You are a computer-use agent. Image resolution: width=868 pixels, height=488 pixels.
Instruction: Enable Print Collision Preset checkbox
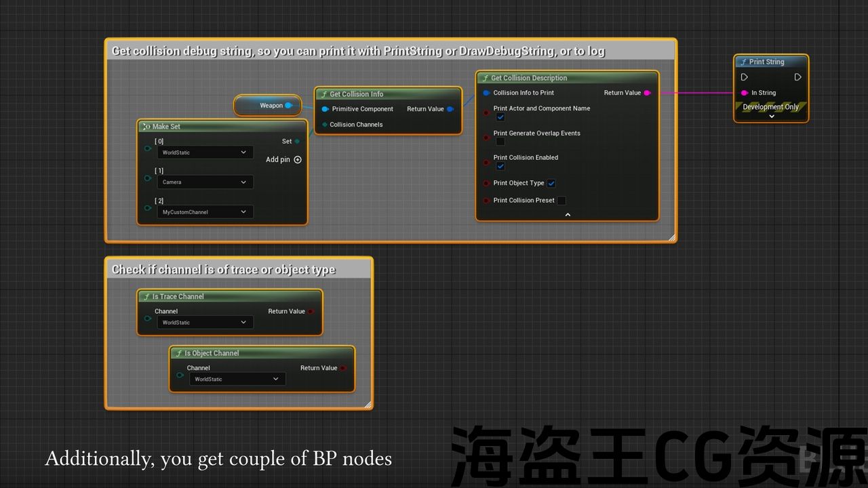561,201
